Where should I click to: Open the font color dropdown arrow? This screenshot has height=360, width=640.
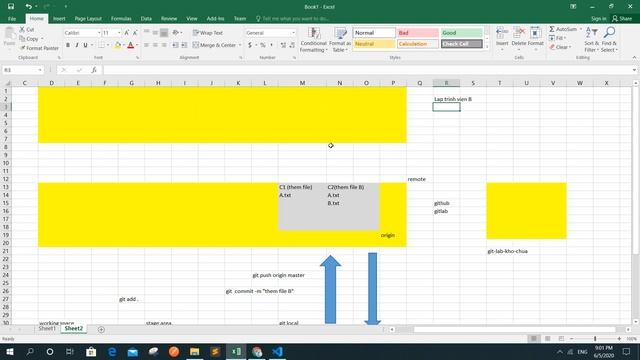pyautogui.click(x=137, y=45)
